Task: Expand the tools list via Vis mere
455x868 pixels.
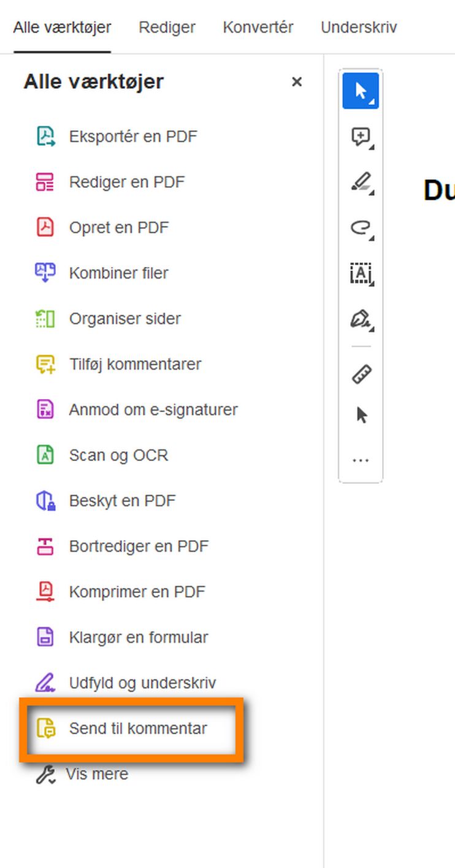Action: [x=96, y=773]
